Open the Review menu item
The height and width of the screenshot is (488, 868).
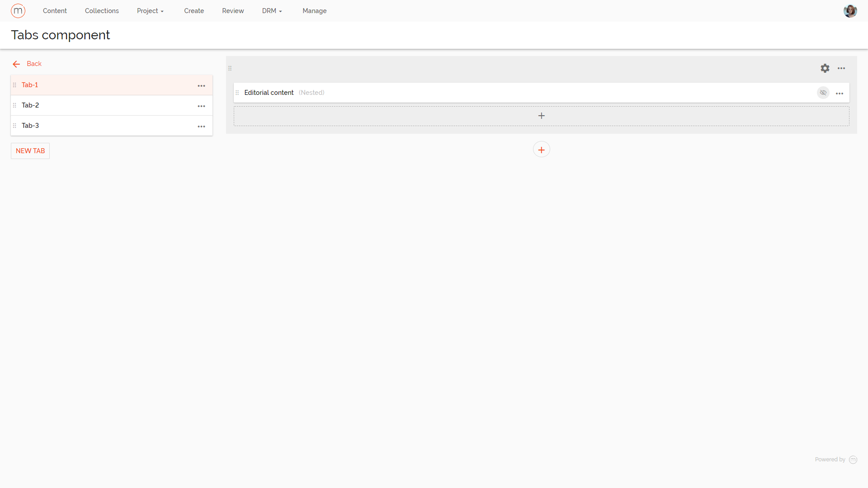tap(233, 10)
